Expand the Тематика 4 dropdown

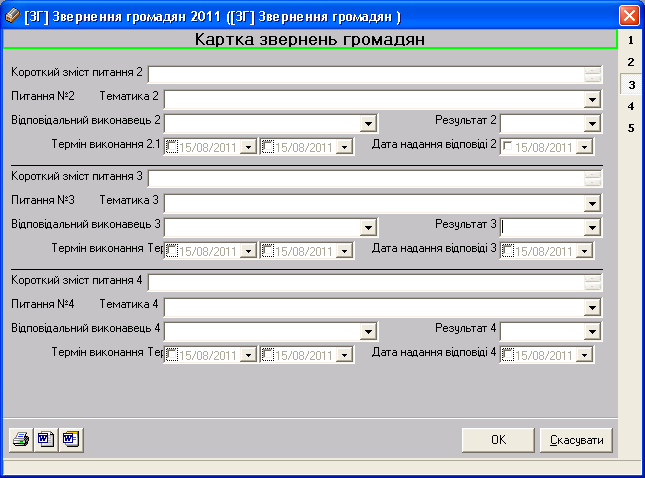tap(592, 308)
